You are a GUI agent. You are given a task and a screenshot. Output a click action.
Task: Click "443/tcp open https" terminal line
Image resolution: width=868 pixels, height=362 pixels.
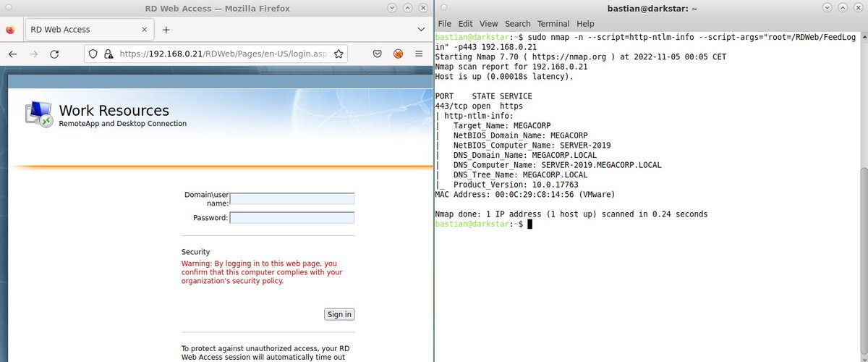tap(479, 106)
